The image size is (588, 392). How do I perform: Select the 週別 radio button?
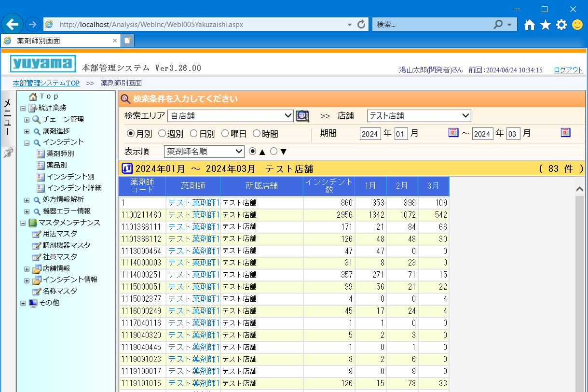162,133
